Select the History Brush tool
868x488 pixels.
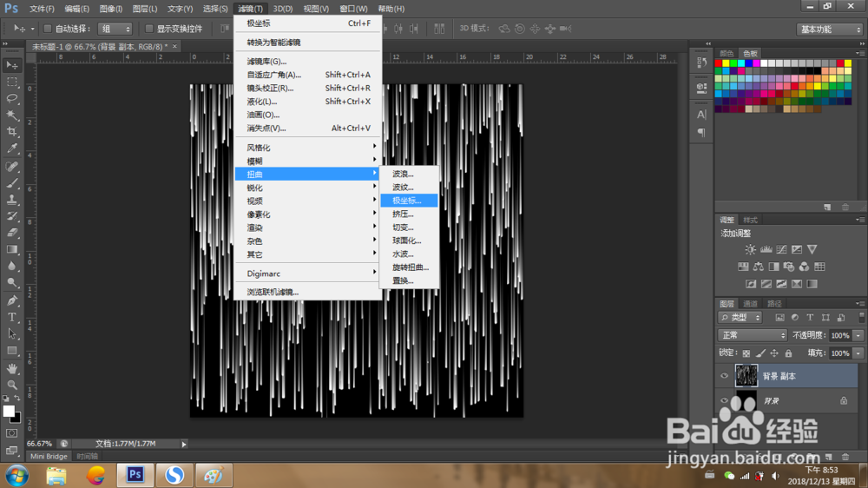coord(11,216)
